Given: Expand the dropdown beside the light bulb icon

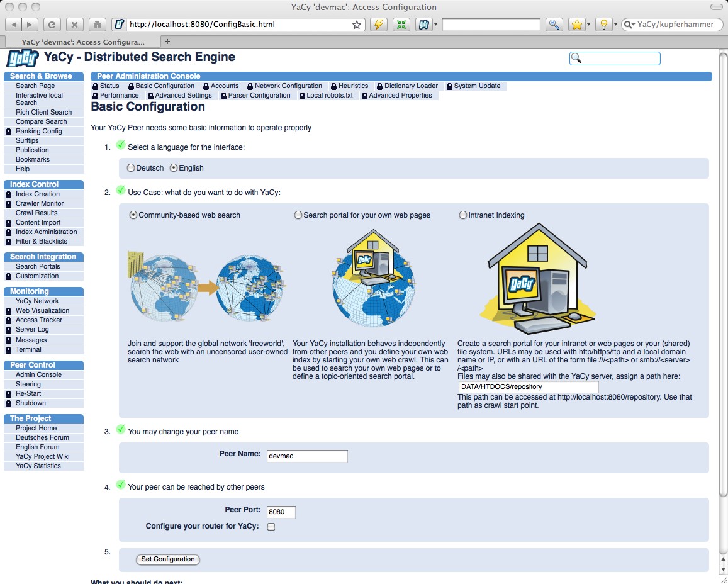Looking at the screenshot, I should coord(615,25).
